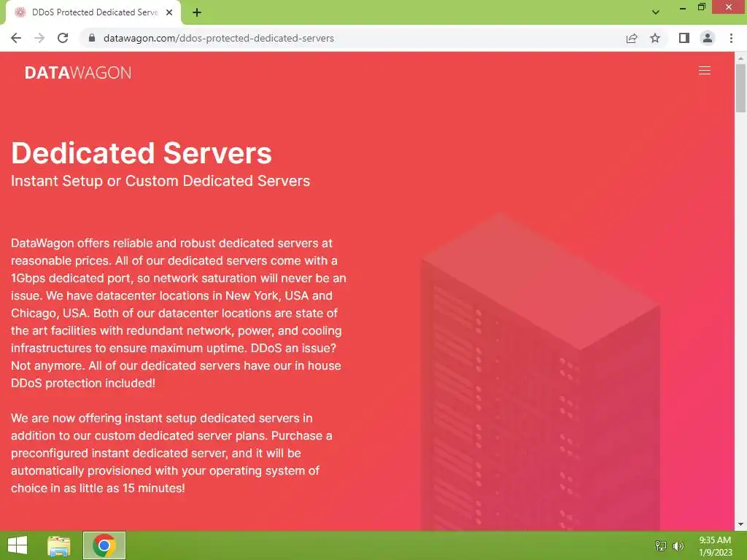Open the network tray icon
Image resolution: width=747 pixels, height=560 pixels.
(661, 545)
